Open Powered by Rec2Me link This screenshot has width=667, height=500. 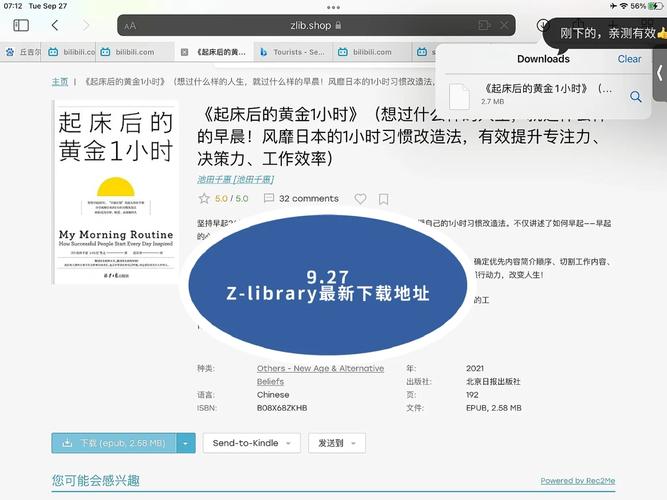coord(578,481)
